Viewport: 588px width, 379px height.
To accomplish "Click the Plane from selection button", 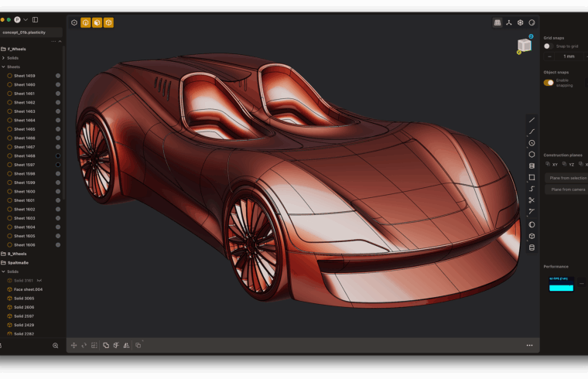I will [x=566, y=178].
